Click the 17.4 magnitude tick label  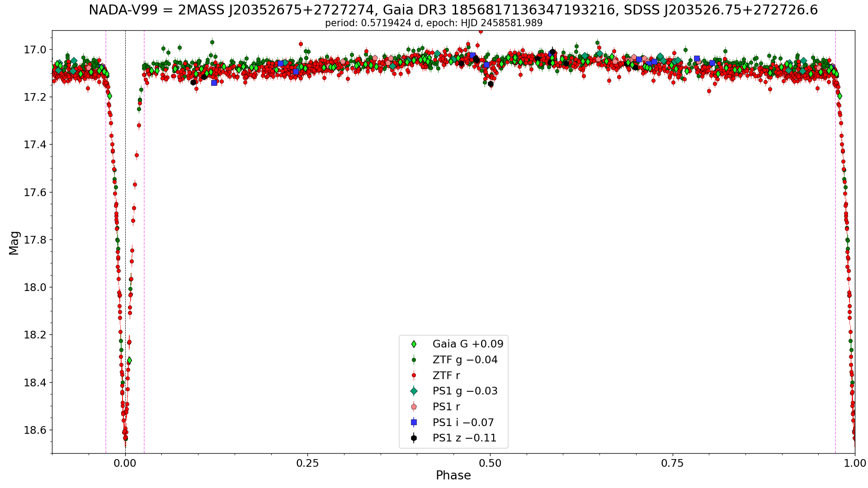35,145
